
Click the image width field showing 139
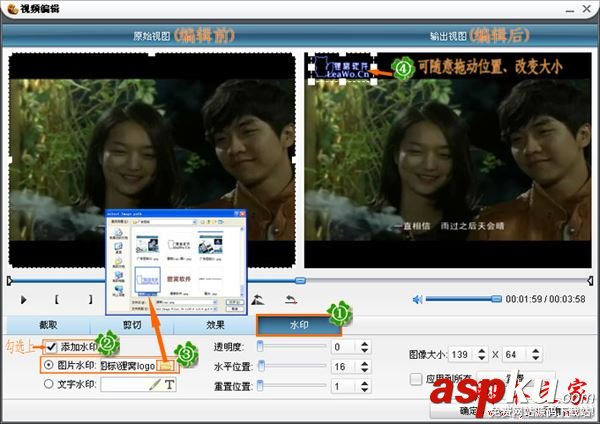(x=463, y=355)
